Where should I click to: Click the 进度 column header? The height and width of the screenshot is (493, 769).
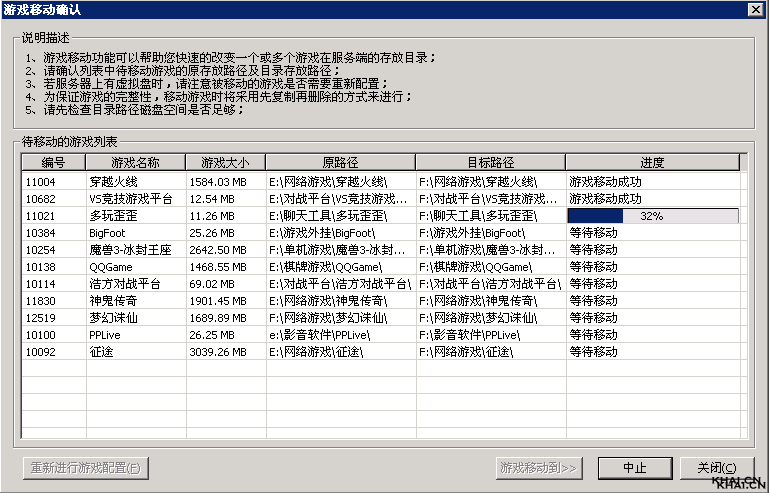[652, 162]
